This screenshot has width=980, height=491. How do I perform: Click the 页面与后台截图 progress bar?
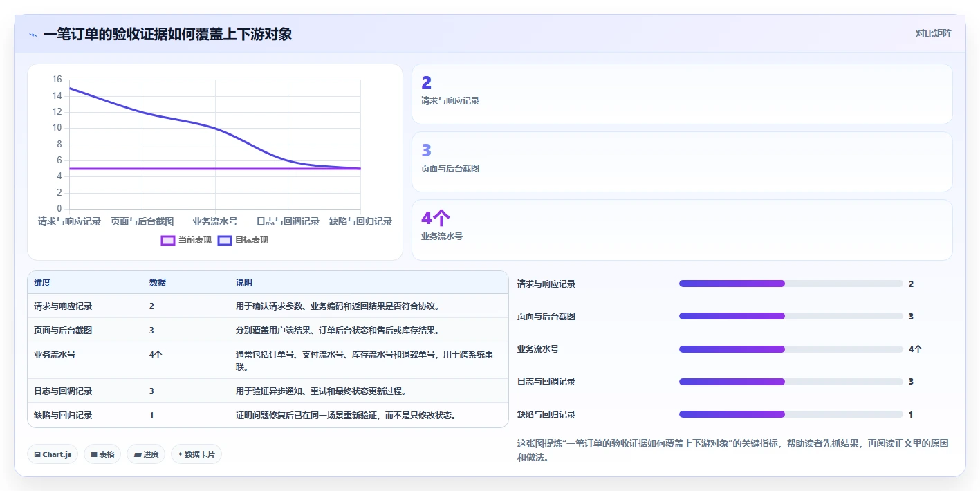point(791,316)
